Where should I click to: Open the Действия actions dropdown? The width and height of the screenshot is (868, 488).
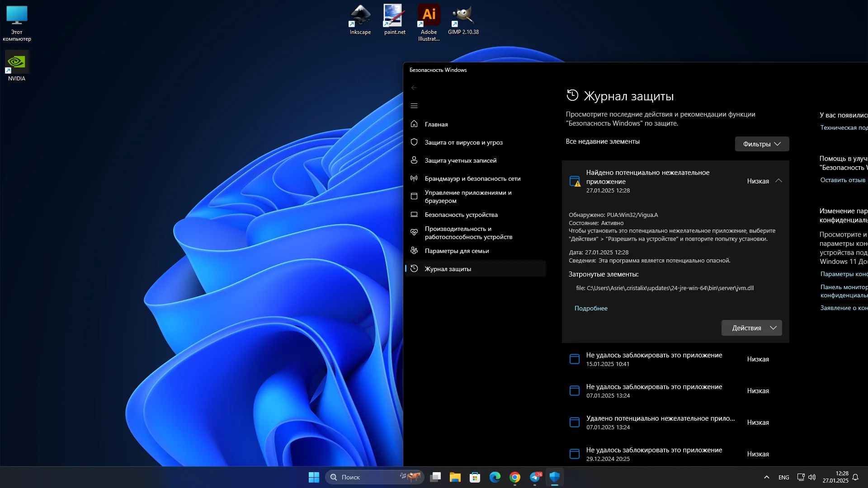[x=751, y=328]
